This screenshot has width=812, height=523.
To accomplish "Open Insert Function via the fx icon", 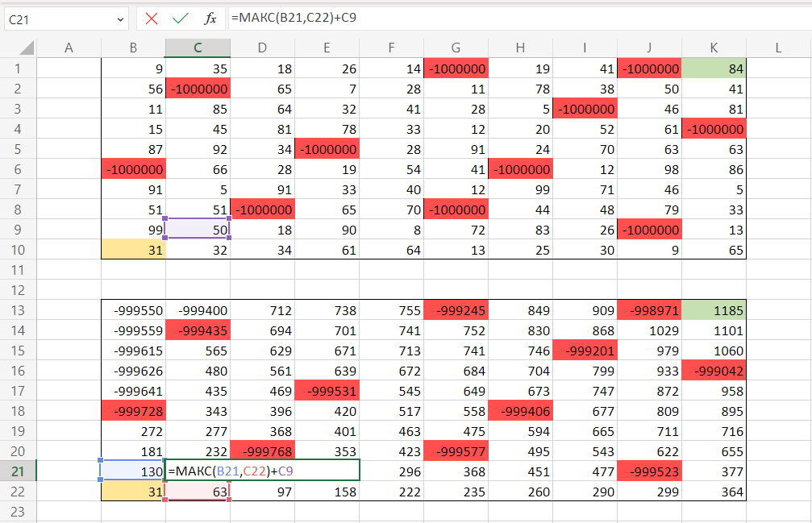I will tap(210, 18).
